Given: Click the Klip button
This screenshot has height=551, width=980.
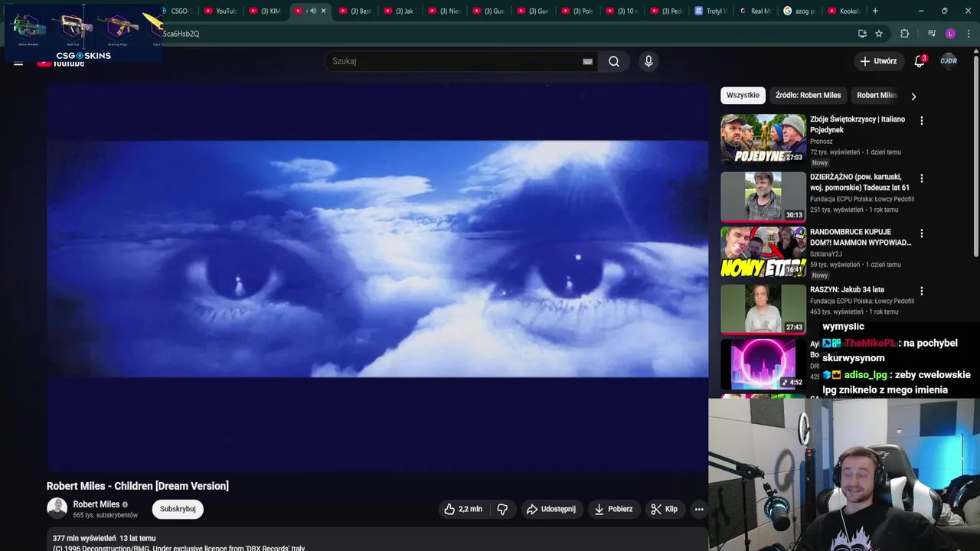Looking at the screenshot, I should point(665,509).
